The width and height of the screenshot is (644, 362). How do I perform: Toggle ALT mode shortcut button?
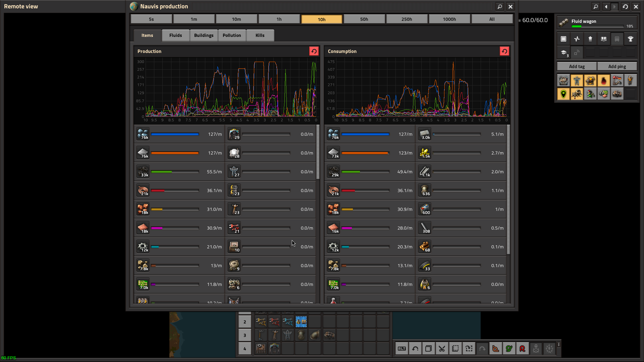[402, 349]
